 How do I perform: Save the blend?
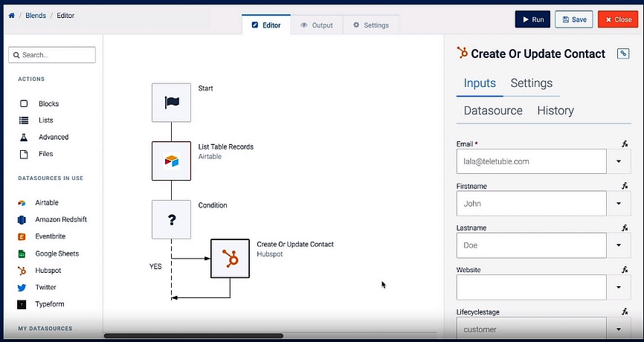pos(574,19)
